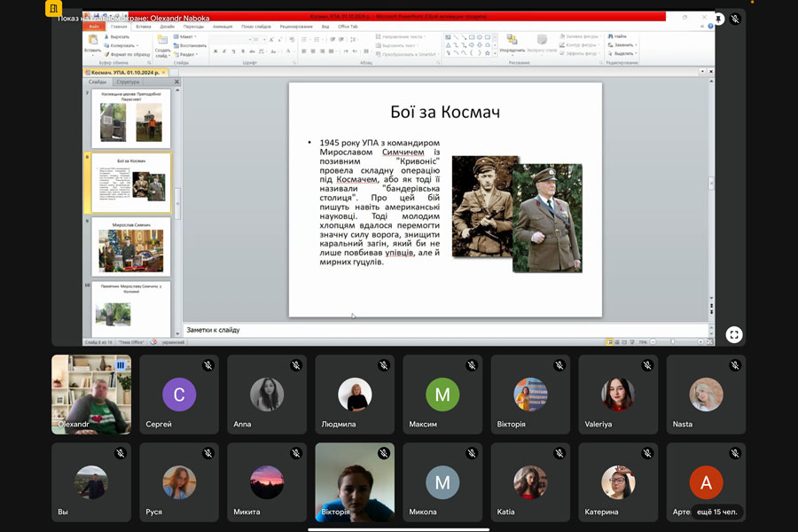The height and width of the screenshot is (532, 798).
Task: Switch to the Структура outline tab
Action: tap(128, 82)
